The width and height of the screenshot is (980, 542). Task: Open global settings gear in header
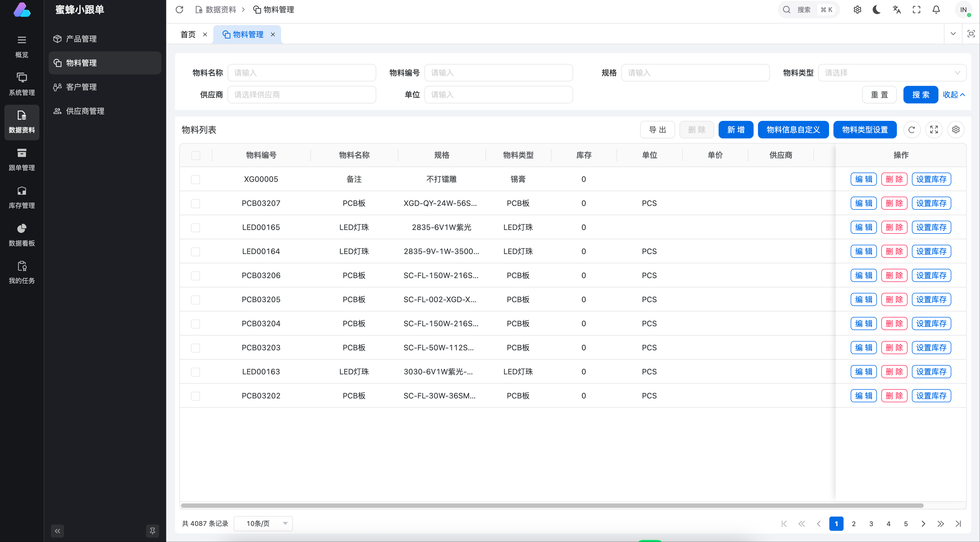[x=857, y=10]
